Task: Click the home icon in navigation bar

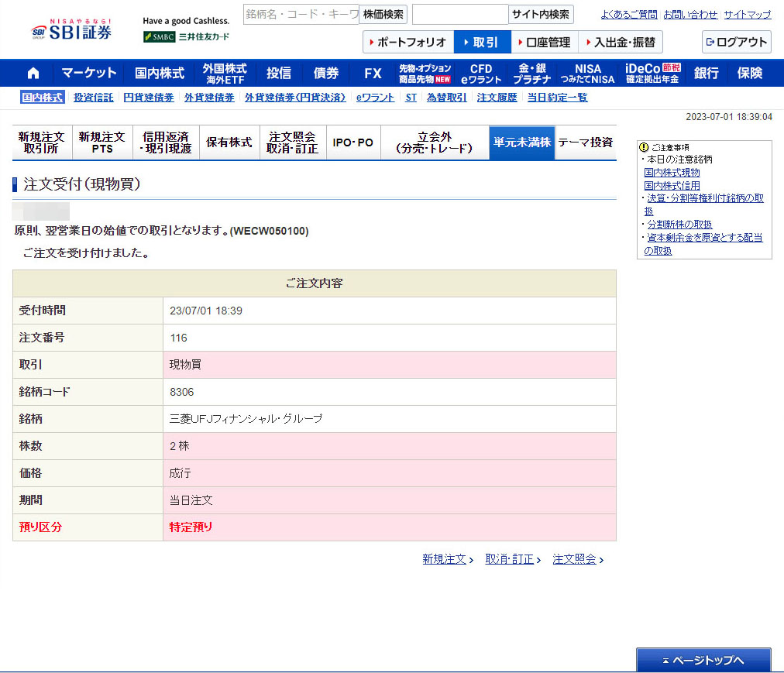Action: point(33,73)
